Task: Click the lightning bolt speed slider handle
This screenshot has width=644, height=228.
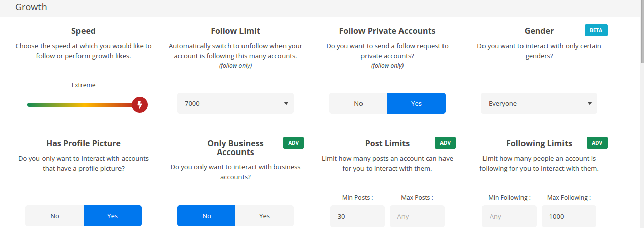Action: 140,105
